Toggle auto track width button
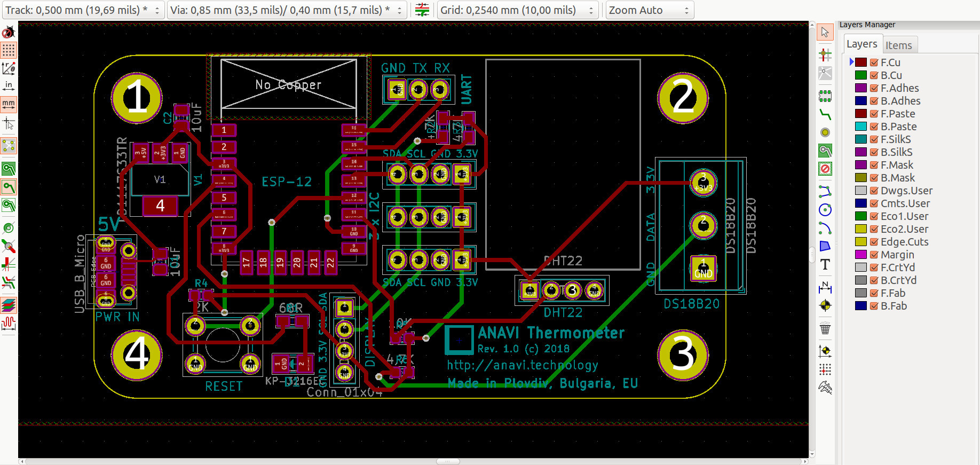 coord(422,10)
